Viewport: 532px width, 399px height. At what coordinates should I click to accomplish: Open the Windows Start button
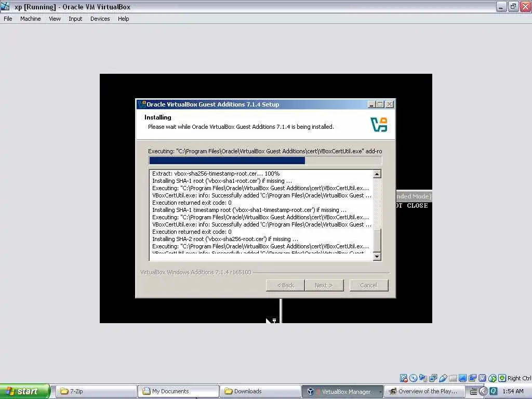[x=25, y=391]
